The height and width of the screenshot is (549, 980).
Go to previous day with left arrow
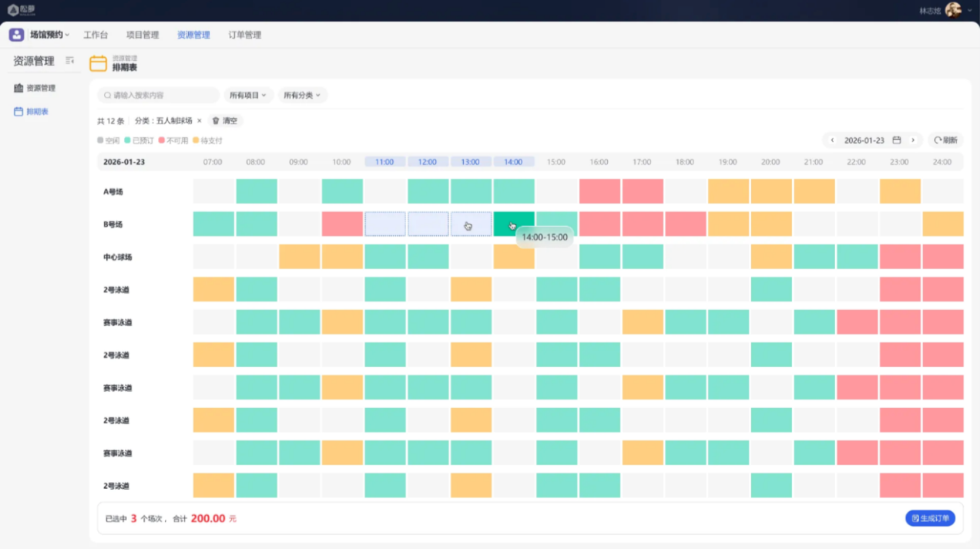(x=832, y=140)
